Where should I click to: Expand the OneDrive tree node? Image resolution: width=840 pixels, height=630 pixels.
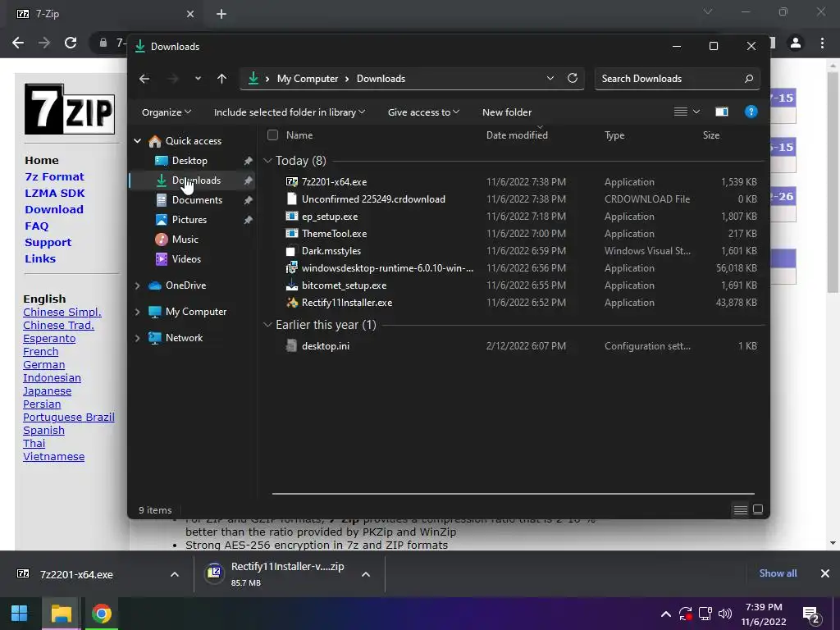tap(138, 285)
